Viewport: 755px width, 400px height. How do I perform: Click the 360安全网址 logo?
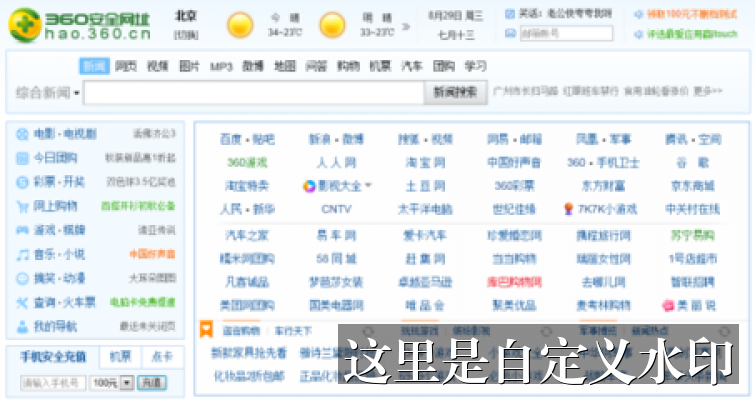(x=80, y=25)
